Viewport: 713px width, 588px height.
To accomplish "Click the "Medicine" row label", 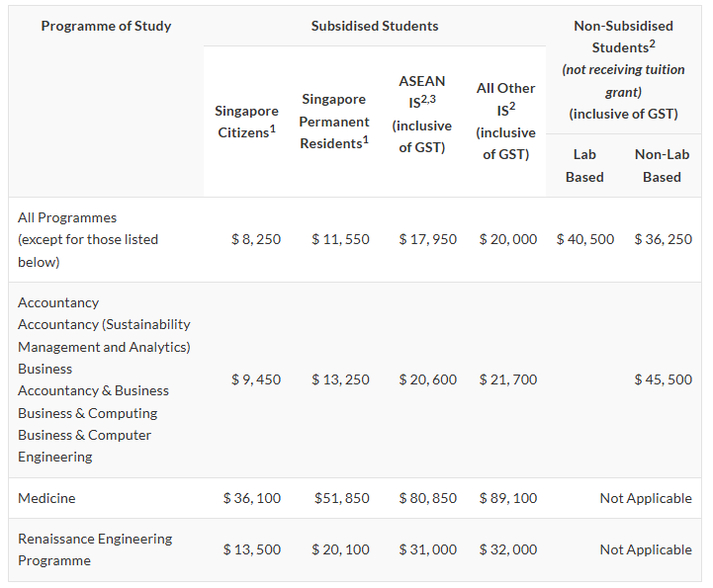I will (x=46, y=498).
